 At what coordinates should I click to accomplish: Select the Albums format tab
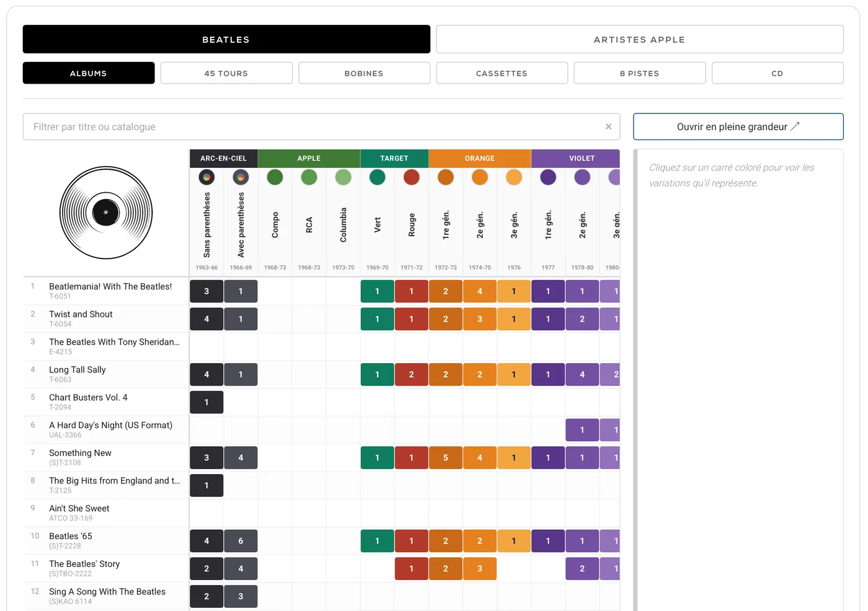[x=89, y=73]
